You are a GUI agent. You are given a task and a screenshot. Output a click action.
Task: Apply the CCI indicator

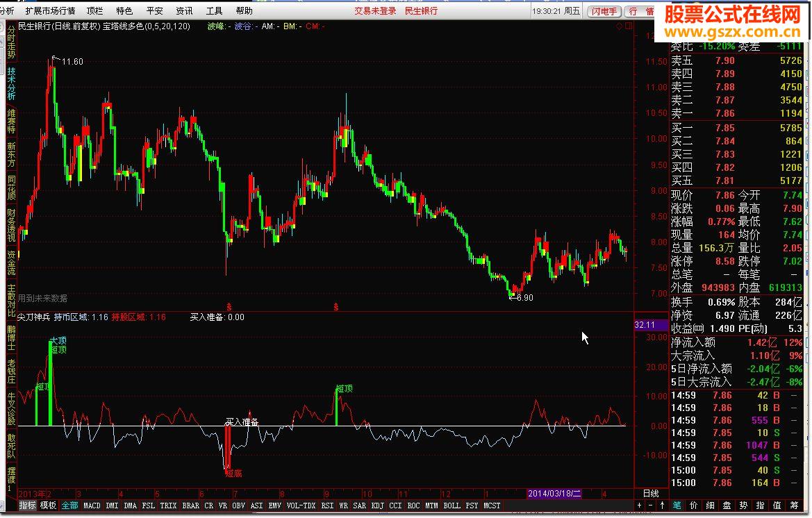[395, 505]
